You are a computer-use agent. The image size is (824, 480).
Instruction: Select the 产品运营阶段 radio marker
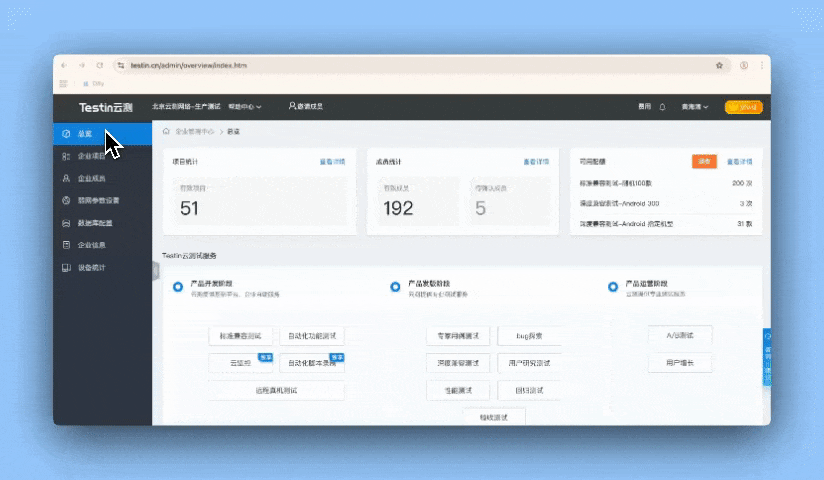[613, 287]
